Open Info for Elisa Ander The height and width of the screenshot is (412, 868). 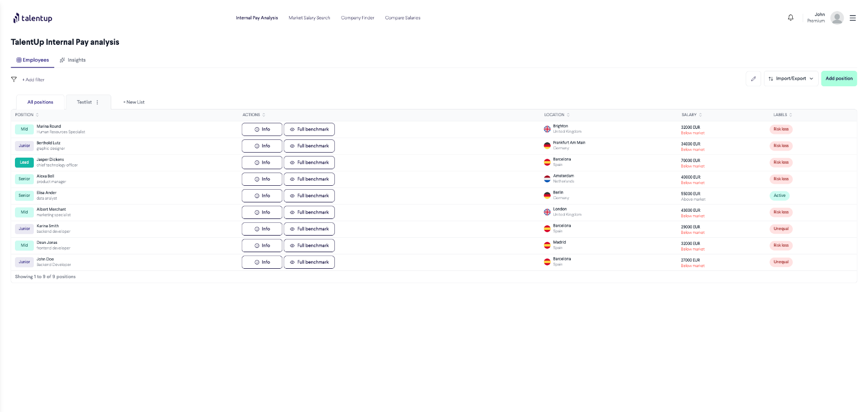pos(262,196)
